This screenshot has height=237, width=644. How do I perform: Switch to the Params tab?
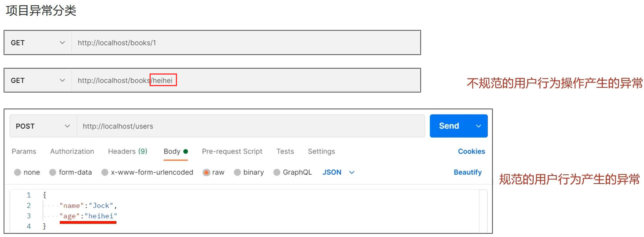[x=24, y=152]
